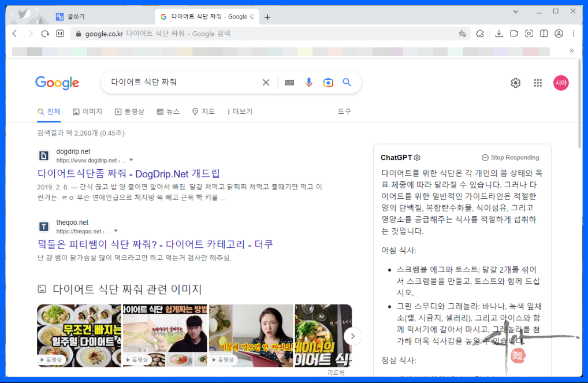Click the 아침 식사: heading in ChatGPT panel

pos(399,251)
